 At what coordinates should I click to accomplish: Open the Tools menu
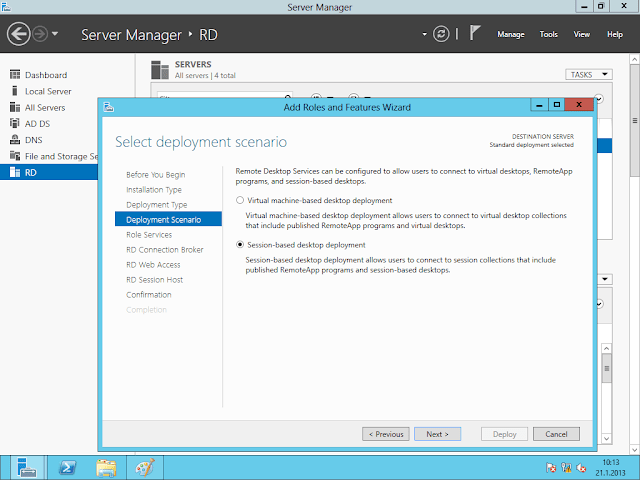pyautogui.click(x=548, y=34)
